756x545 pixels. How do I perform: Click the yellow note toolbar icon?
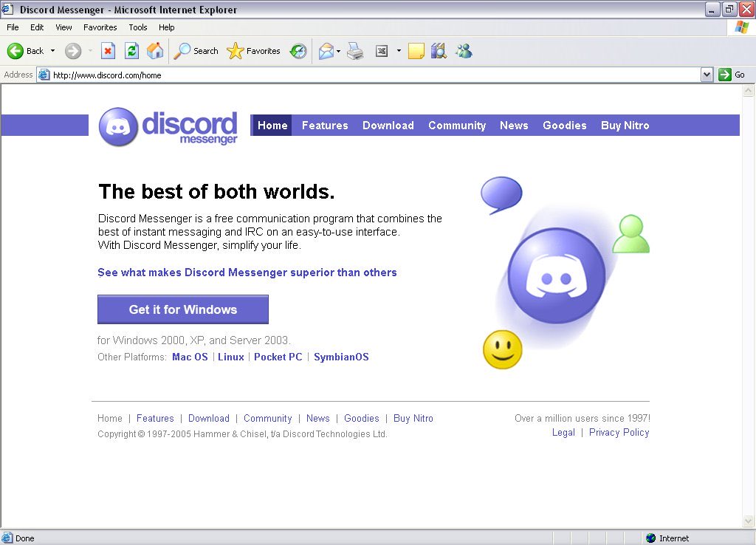[416, 51]
